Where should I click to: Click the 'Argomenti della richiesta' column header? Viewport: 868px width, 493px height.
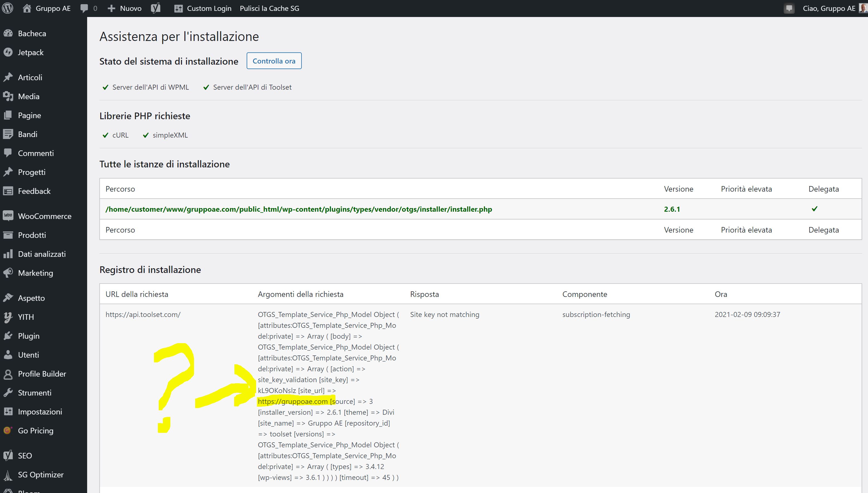300,294
